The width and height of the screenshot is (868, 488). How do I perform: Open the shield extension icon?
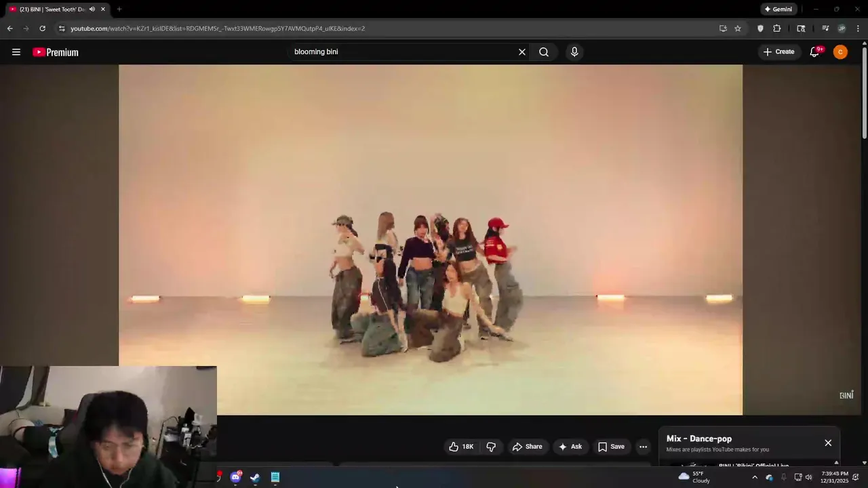tap(760, 28)
